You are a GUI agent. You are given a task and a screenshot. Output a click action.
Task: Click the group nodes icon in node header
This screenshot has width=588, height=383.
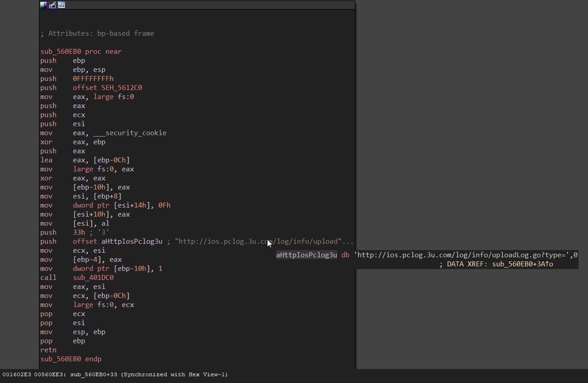[x=61, y=5]
